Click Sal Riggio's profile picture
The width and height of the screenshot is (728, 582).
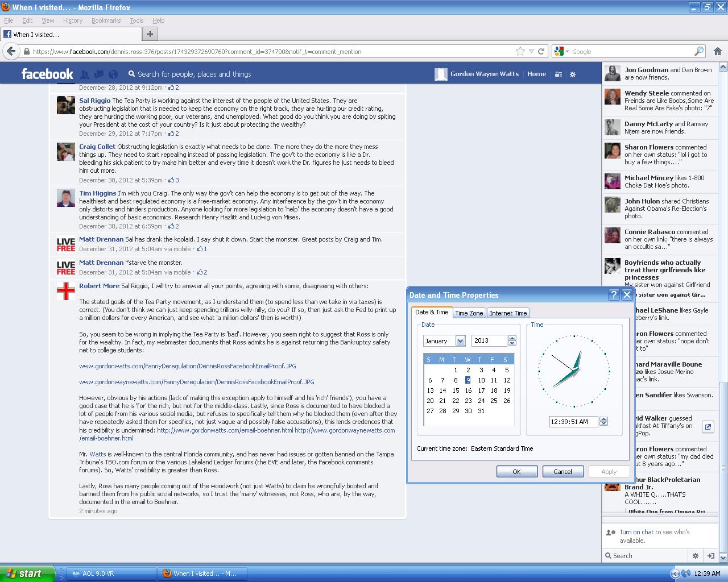coord(66,105)
